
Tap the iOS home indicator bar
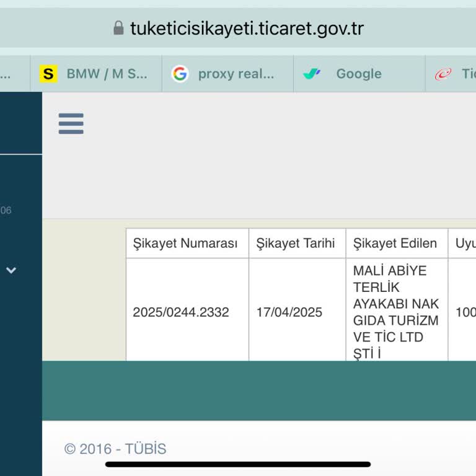pos(238,464)
